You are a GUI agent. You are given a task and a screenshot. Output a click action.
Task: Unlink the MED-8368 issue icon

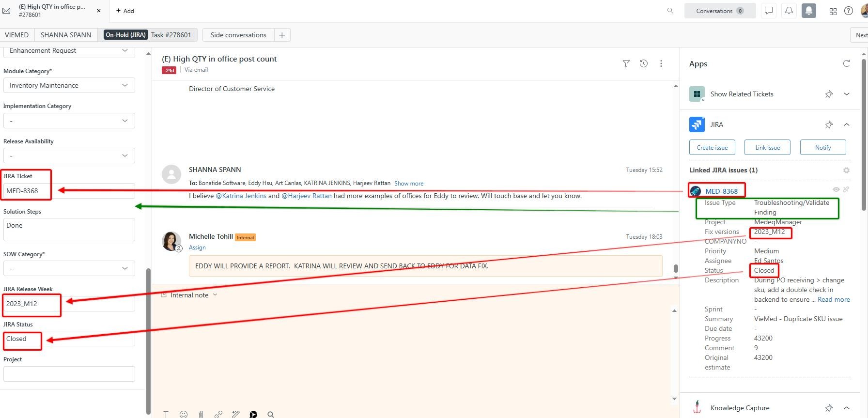point(846,189)
